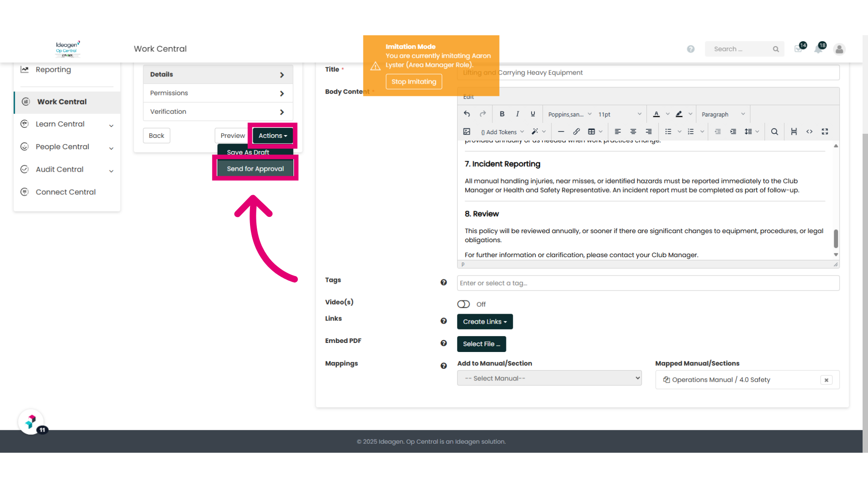Open the Permissions section
This screenshot has width=868, height=488.
pos(218,93)
